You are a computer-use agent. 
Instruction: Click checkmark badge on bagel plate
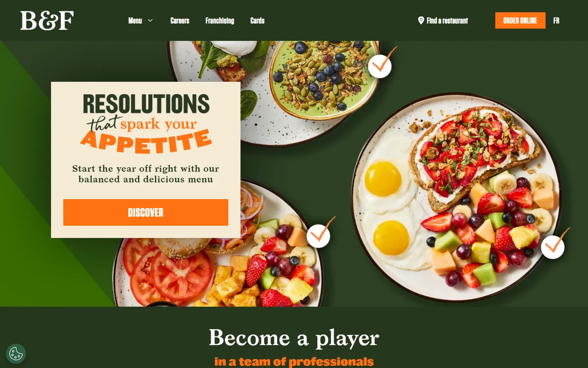(318, 236)
